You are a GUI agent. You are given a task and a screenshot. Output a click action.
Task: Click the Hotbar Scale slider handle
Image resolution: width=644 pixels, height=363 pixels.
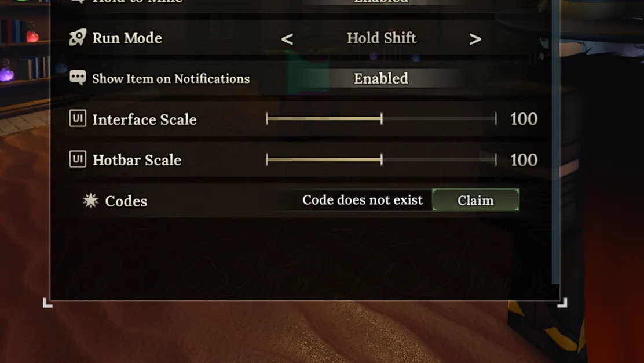(382, 159)
